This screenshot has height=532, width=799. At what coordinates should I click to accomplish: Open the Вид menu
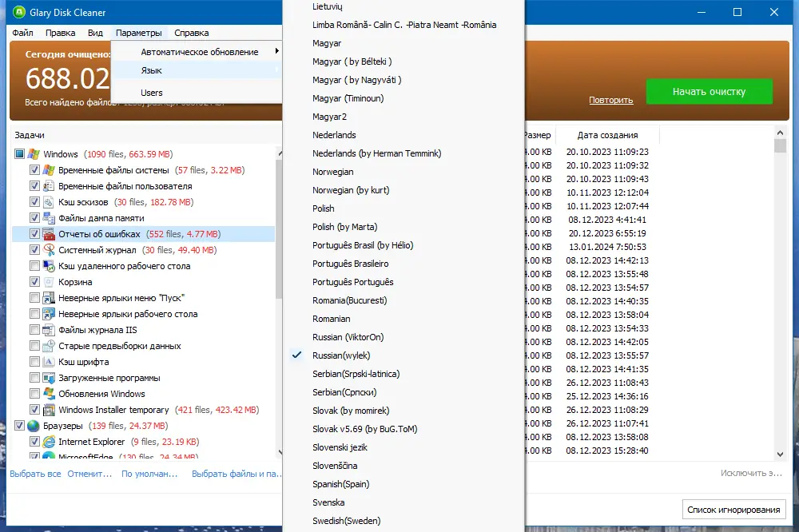95,33
